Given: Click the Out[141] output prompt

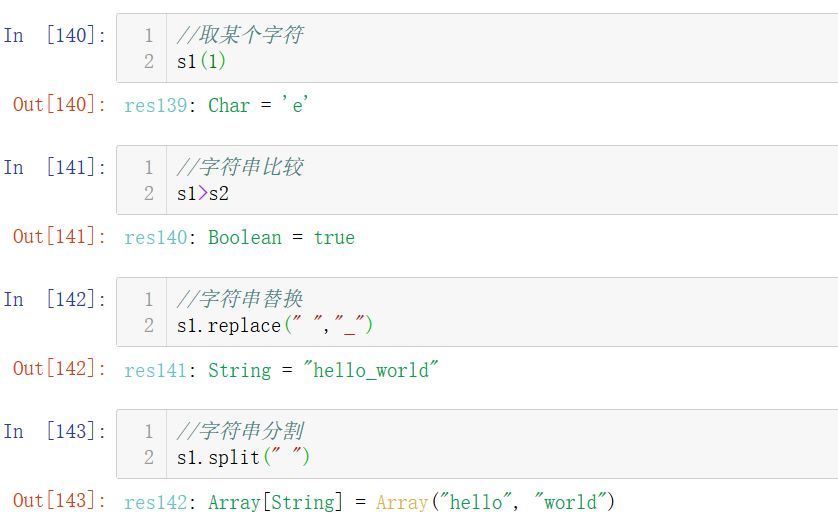Looking at the screenshot, I should coord(58,237).
